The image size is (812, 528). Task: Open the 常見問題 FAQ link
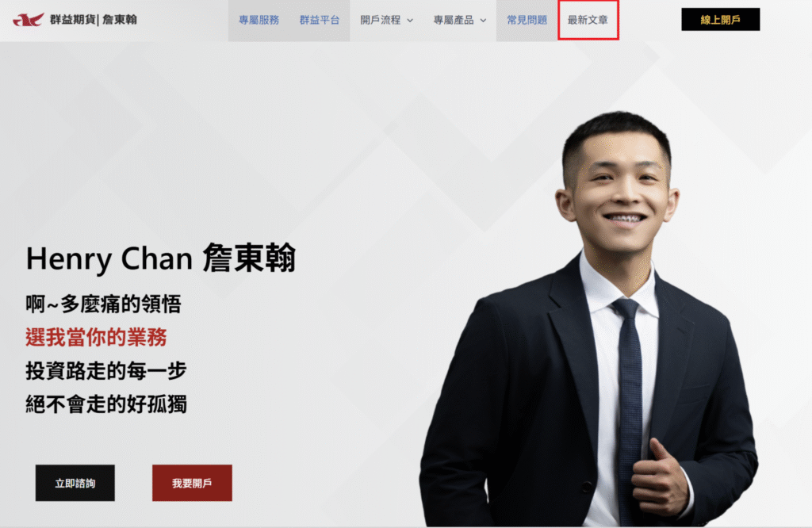coord(527,20)
